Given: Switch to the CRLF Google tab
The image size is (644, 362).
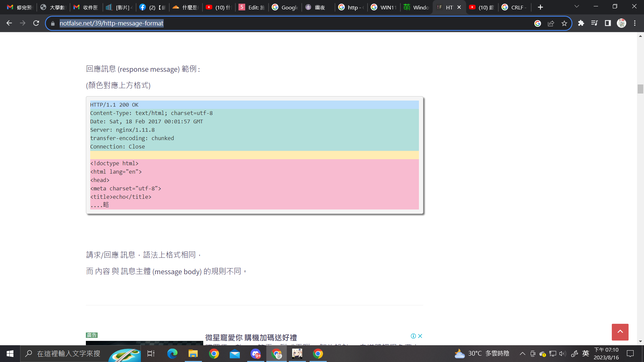Looking at the screenshot, I should click(515, 7).
